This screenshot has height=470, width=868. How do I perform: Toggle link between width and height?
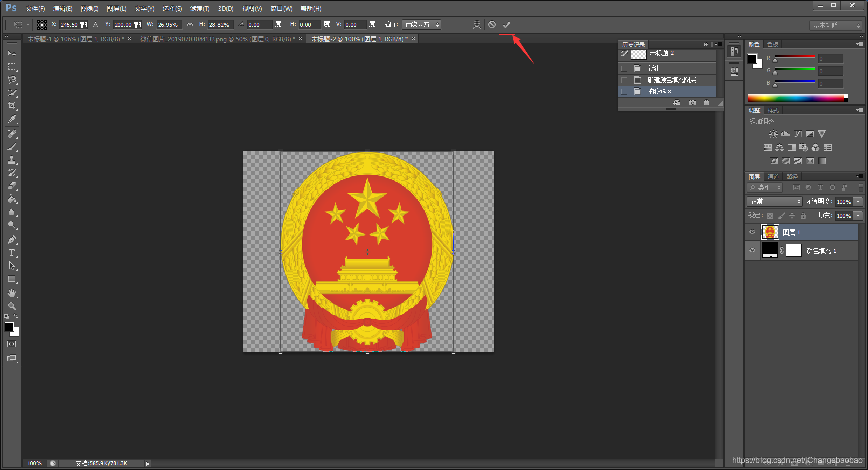190,25
